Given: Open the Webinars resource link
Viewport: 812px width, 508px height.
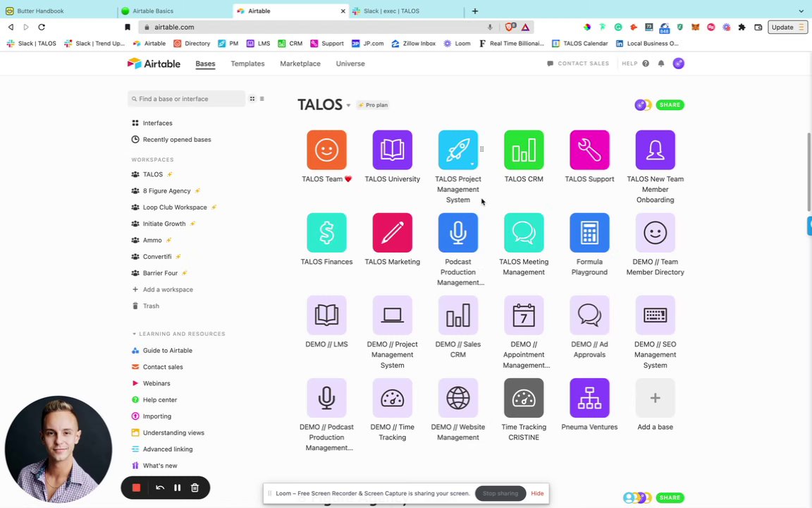Looking at the screenshot, I should pos(151,383).
